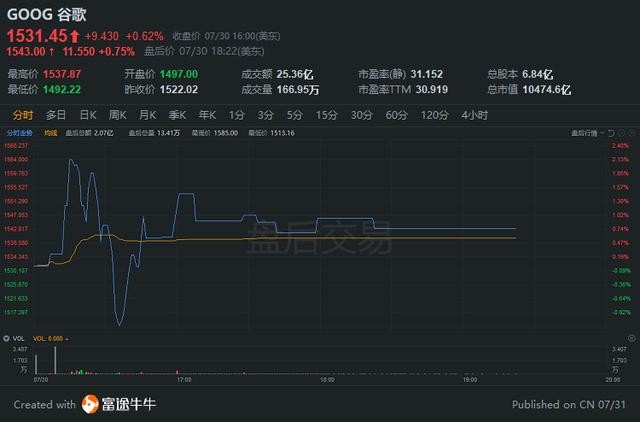Screen dimensions: 640x422
Task: Click the 17:00 time axis marker
Action: tap(184, 380)
